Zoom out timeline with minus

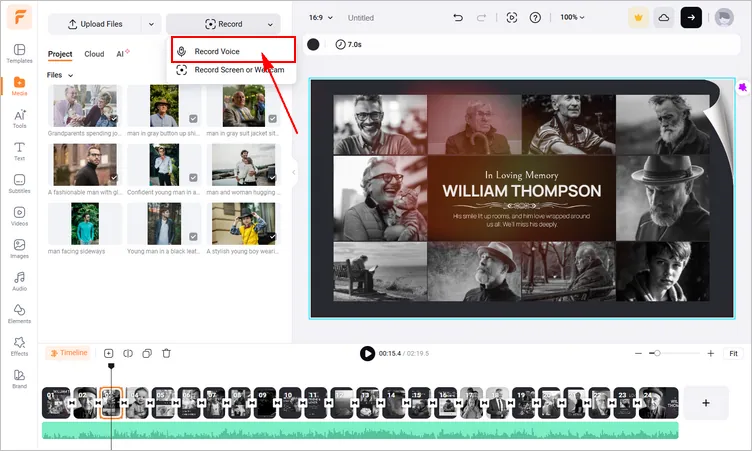click(x=638, y=354)
